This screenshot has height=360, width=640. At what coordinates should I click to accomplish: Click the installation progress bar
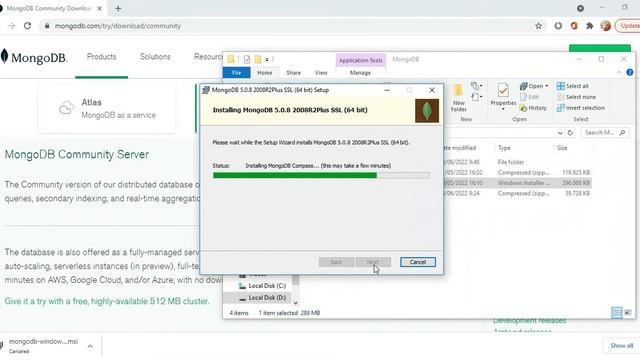[x=321, y=176]
